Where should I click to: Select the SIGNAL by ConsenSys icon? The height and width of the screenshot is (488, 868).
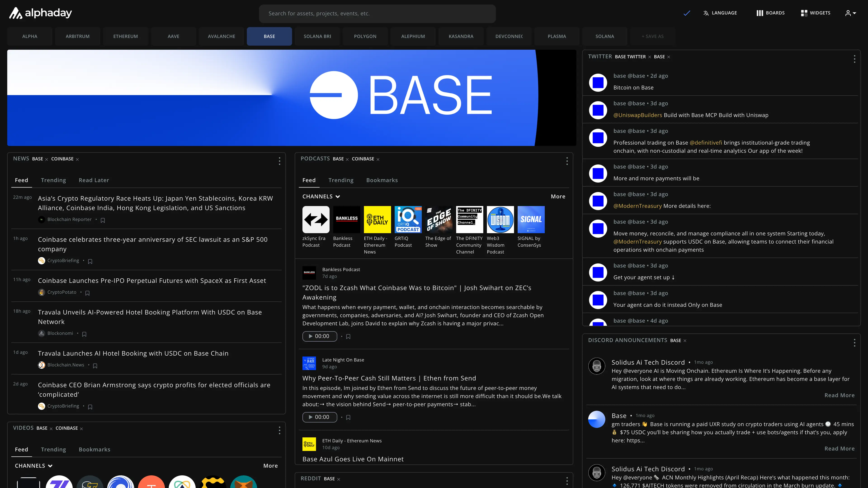click(531, 220)
